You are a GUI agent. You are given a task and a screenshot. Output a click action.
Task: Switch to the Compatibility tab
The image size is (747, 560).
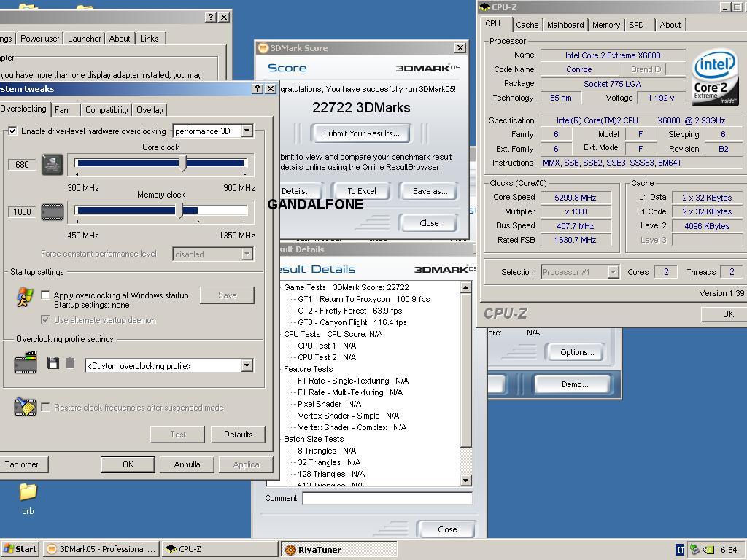coord(107,110)
